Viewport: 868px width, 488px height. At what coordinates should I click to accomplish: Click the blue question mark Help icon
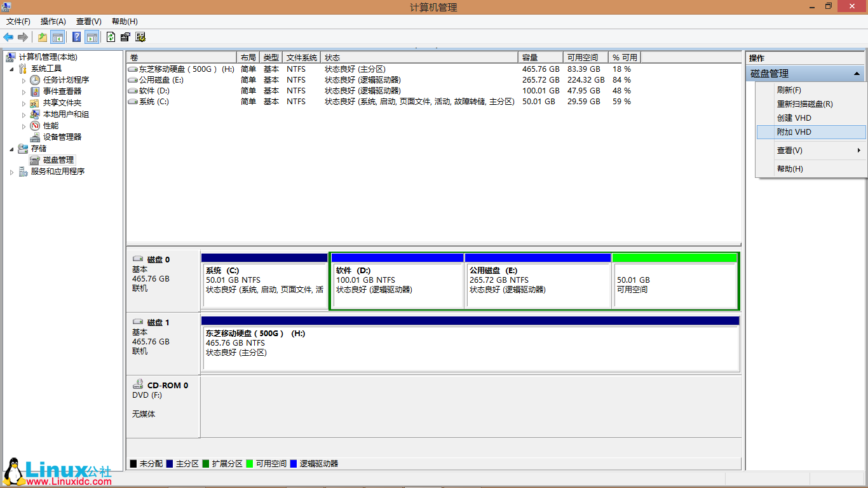[76, 37]
